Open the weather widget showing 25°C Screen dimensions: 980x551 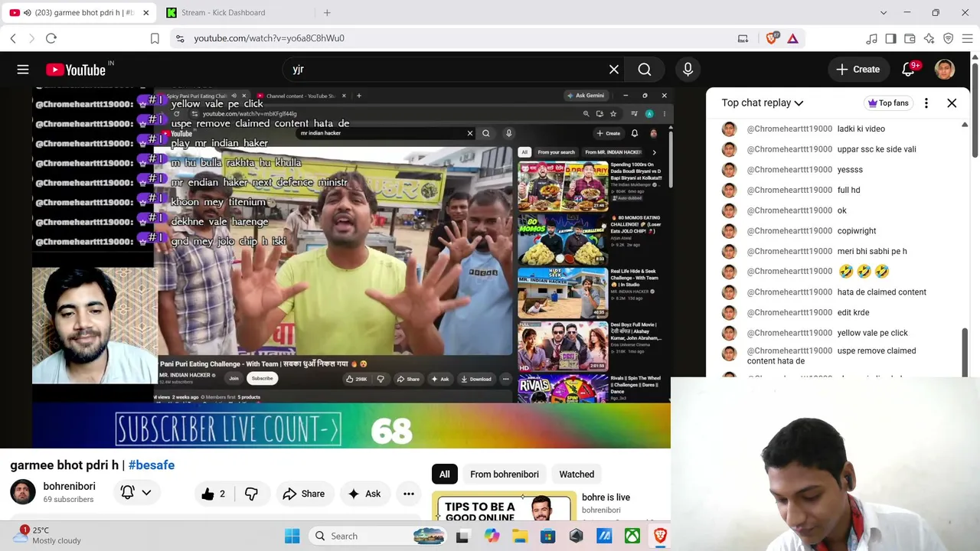click(47, 535)
